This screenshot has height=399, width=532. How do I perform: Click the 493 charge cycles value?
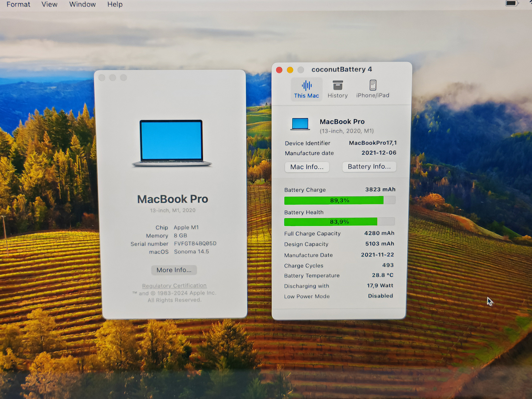(388, 265)
